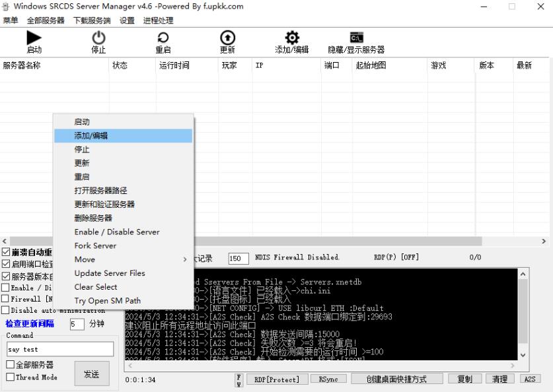553x392 pixels.
Task: Click the 创建桌面快捷方式 button
Action: 397,379
